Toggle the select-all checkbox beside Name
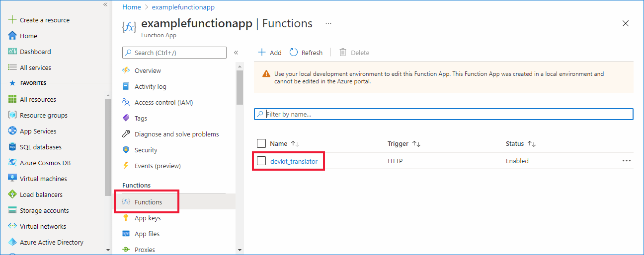Image resolution: width=644 pixels, height=255 pixels. 261,143
